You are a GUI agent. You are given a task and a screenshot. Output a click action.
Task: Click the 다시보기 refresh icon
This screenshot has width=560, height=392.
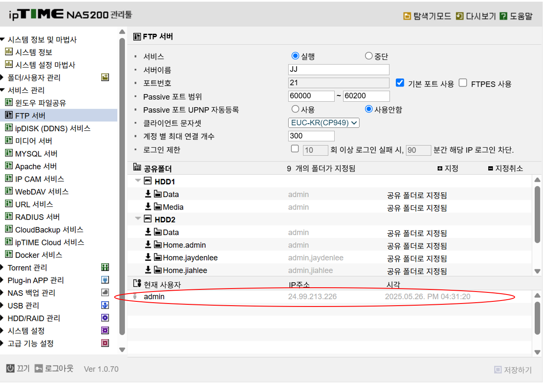point(459,16)
